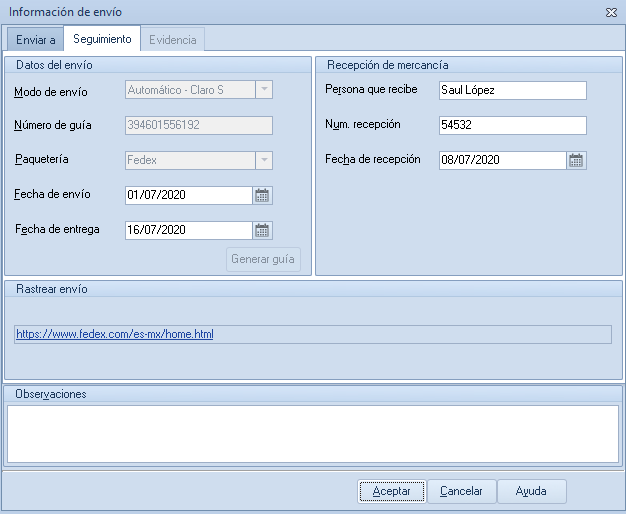The height and width of the screenshot is (514, 626).
Task: Select the Seguimiento tab
Action: click(x=102, y=39)
